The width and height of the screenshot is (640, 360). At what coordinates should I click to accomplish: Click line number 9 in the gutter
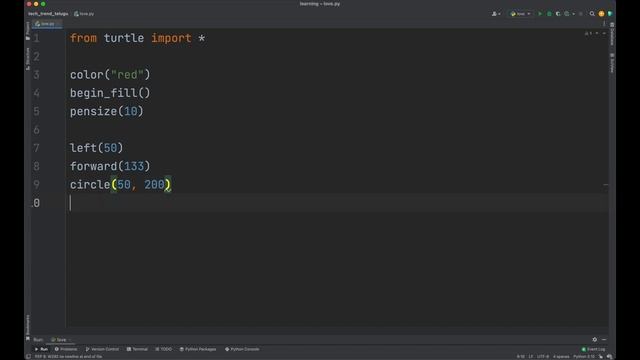tap(37, 185)
